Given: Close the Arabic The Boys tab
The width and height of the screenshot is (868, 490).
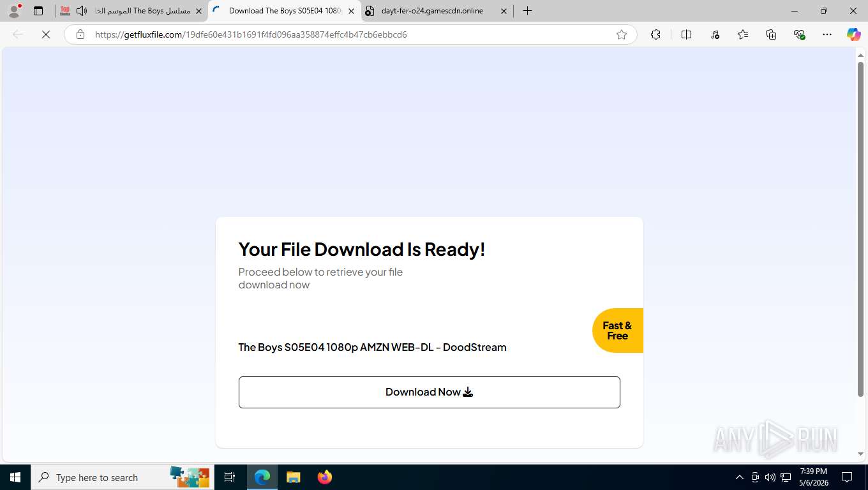Looking at the screenshot, I should pos(198,11).
